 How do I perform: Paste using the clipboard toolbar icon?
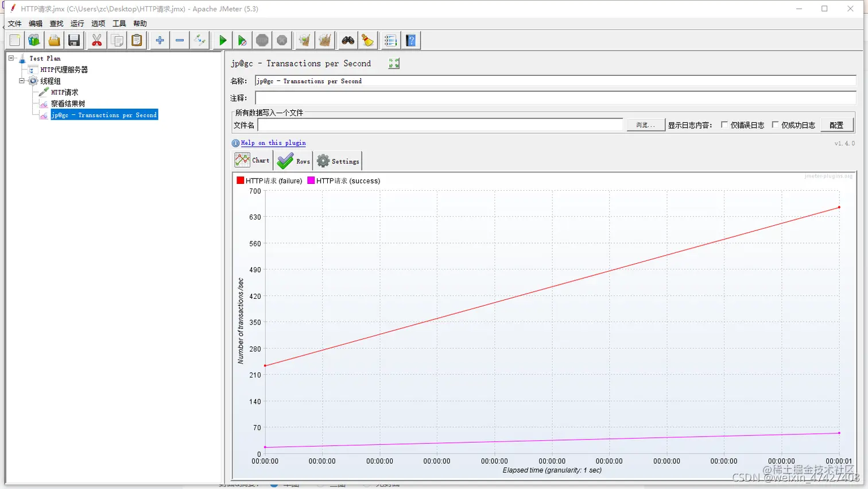point(137,40)
